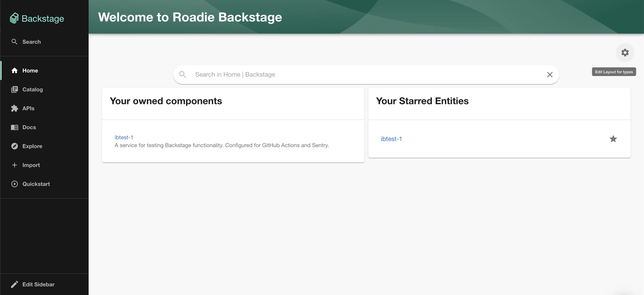The image size is (644, 295).
Task: Open the settings gear on the home page
Action: [x=625, y=53]
